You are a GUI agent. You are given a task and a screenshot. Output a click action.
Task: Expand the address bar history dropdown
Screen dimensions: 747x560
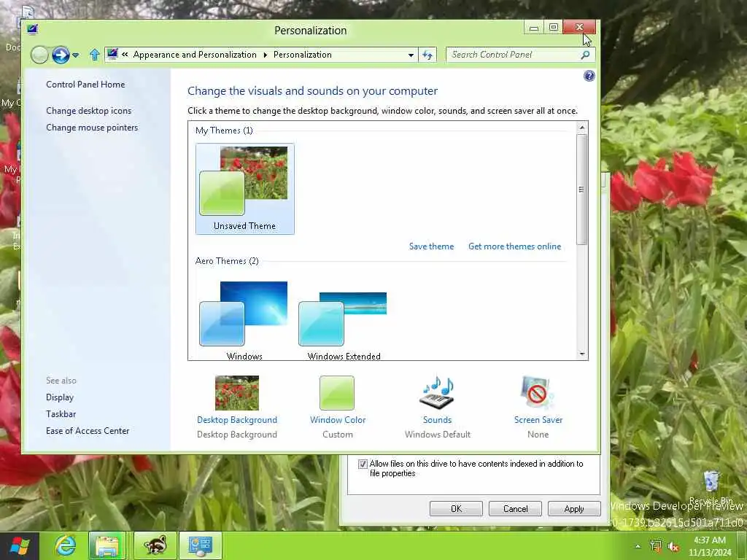point(411,55)
